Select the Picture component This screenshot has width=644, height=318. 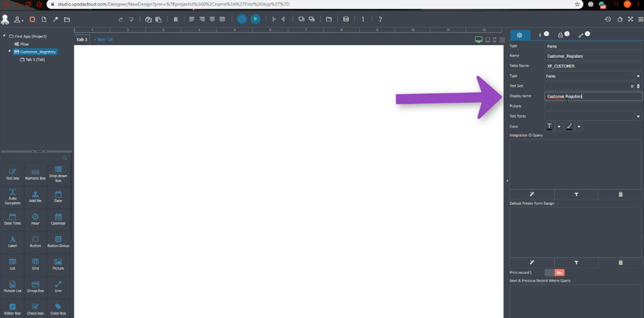pos(59,264)
